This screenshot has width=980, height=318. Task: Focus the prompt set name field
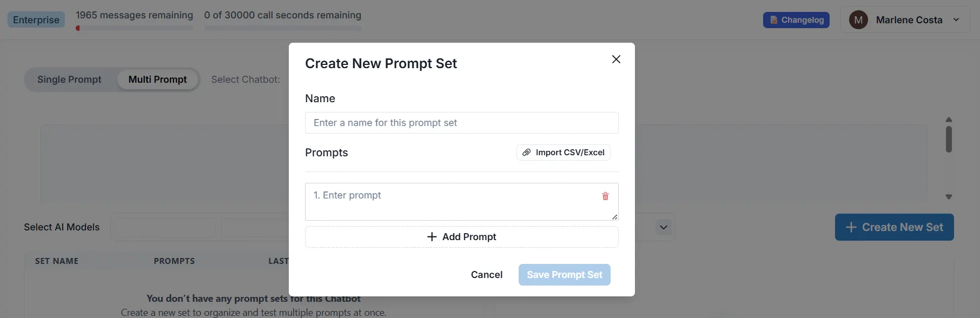(x=461, y=123)
